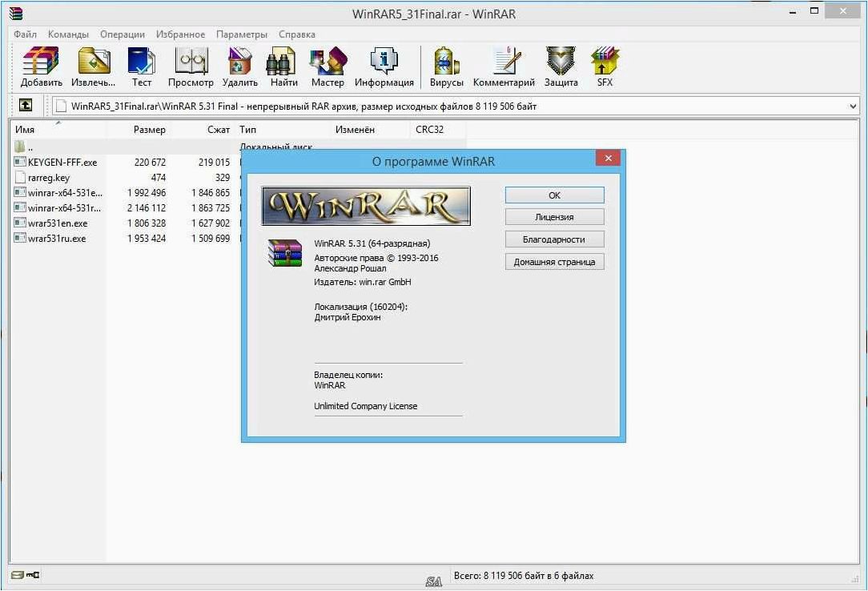Click the WinRAR books icon in About dialog
This screenshot has height=591, width=868.
pos(284,253)
